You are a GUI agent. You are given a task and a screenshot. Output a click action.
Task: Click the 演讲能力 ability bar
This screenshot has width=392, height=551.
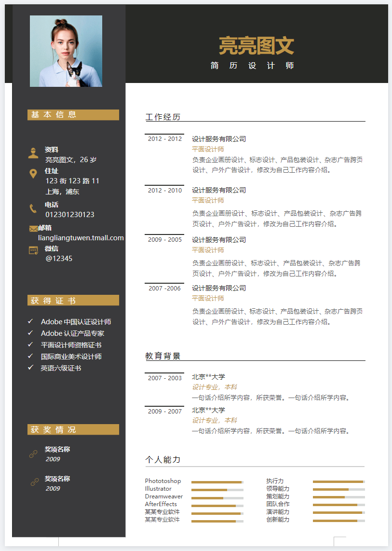click(339, 513)
